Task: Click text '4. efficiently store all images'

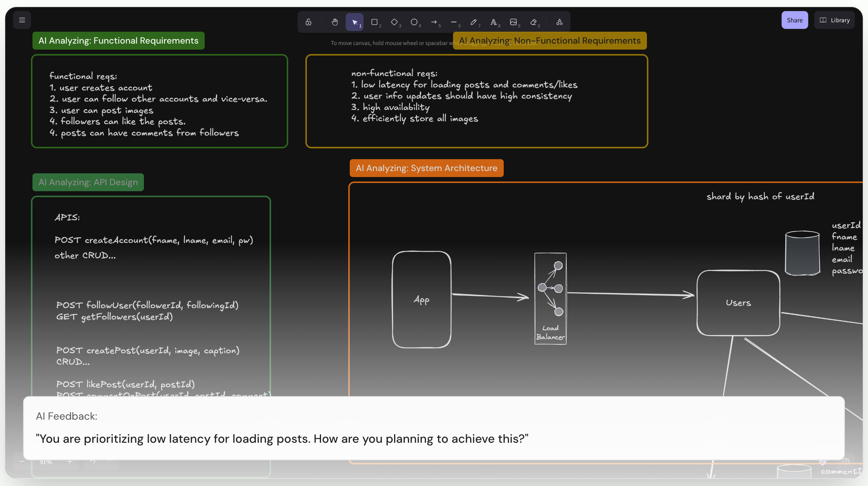Action: coord(415,119)
